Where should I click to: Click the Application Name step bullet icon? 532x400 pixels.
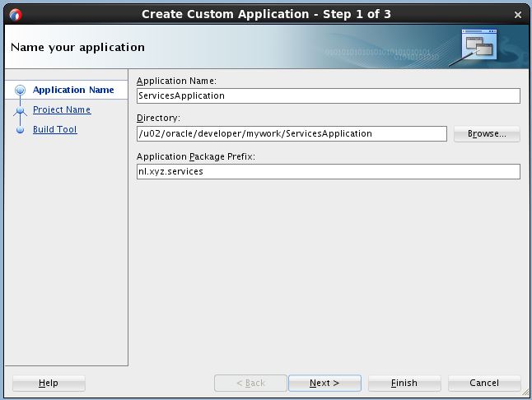(x=21, y=91)
